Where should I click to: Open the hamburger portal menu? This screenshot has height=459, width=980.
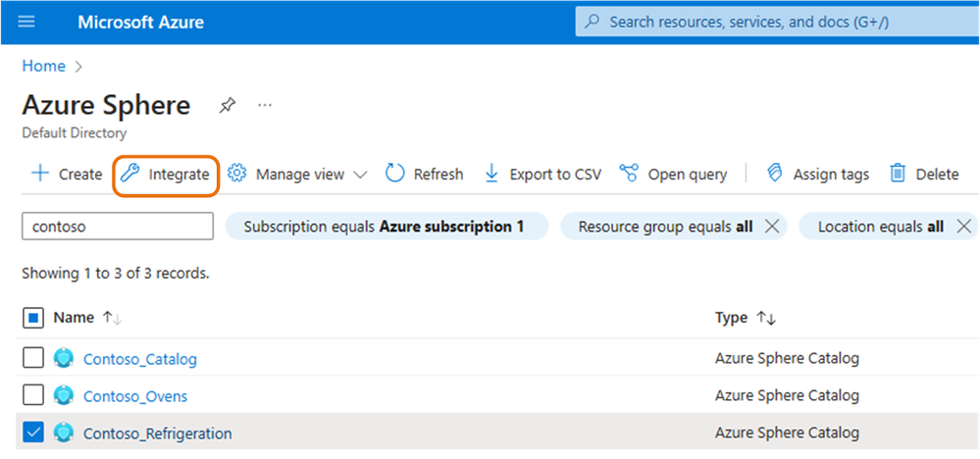[26, 22]
